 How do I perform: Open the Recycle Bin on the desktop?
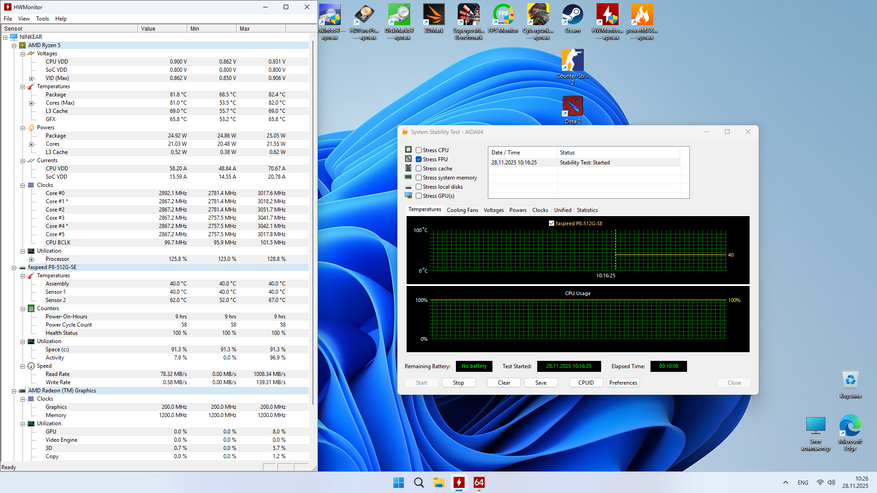tap(849, 381)
